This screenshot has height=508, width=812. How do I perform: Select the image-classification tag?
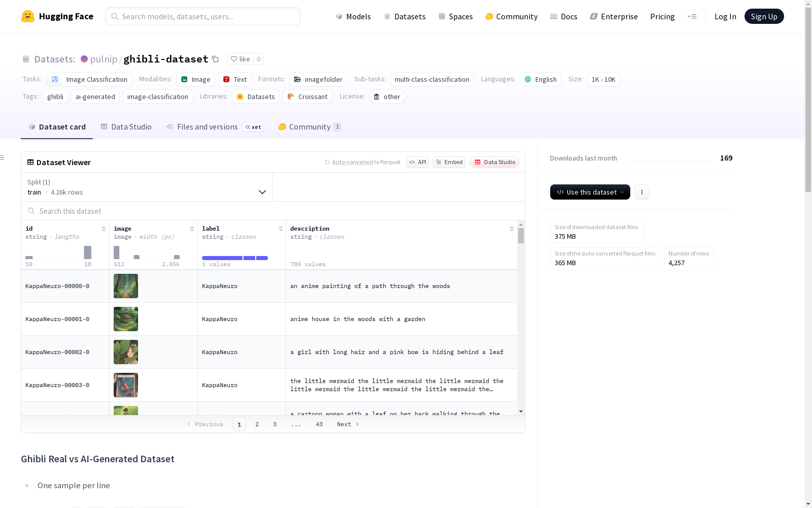[x=158, y=97]
